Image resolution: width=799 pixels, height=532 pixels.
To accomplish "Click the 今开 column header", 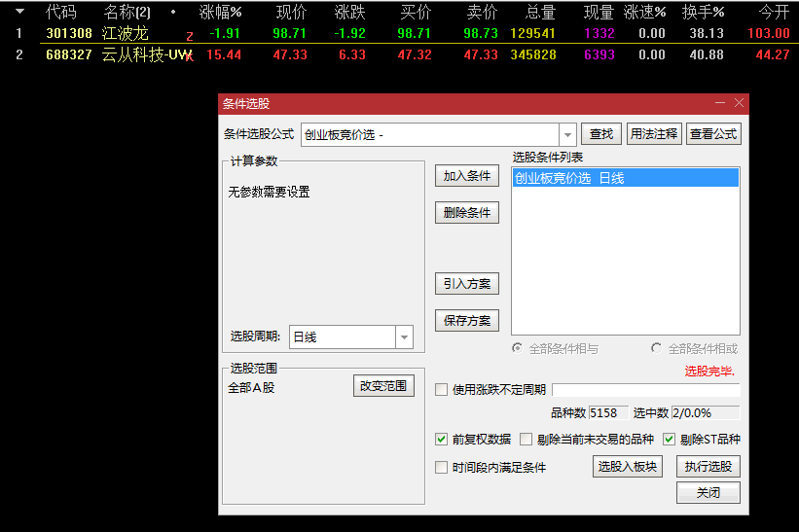I will (x=774, y=12).
